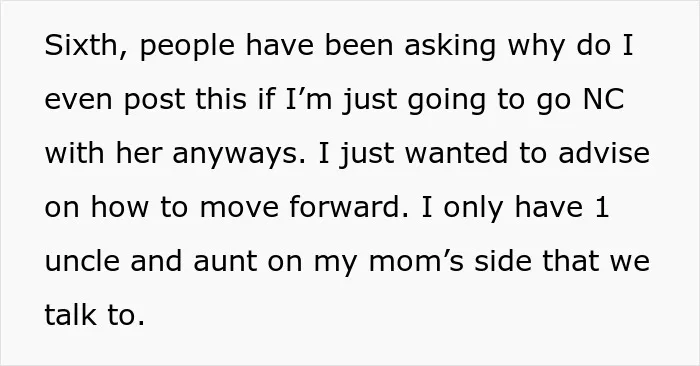Click the word "why" in first line
The height and width of the screenshot is (366, 700).
click(536, 47)
